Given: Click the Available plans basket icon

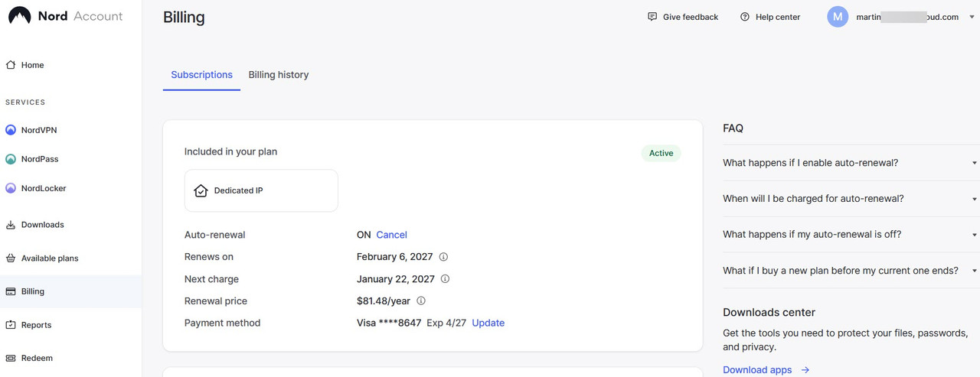Looking at the screenshot, I should (11, 258).
